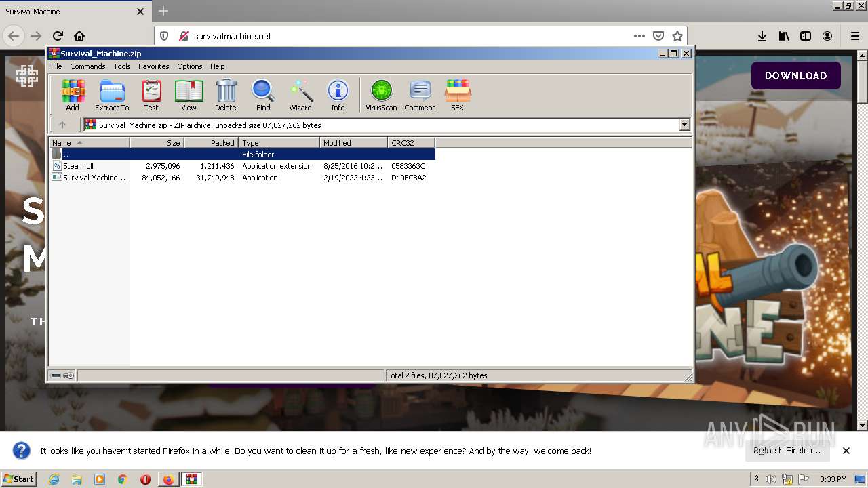Open the View tool in WinRAR
The width and height of the screenshot is (868, 488).
[189, 95]
